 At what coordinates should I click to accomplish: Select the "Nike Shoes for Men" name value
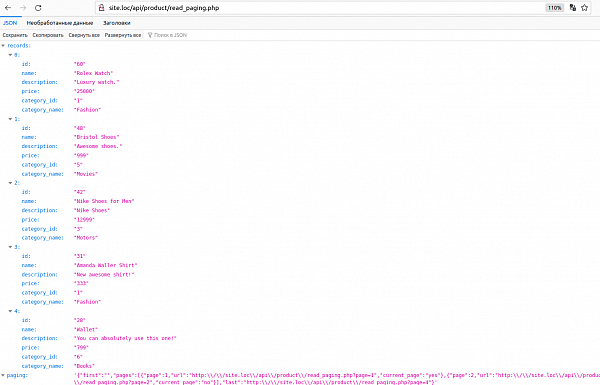[104, 201]
